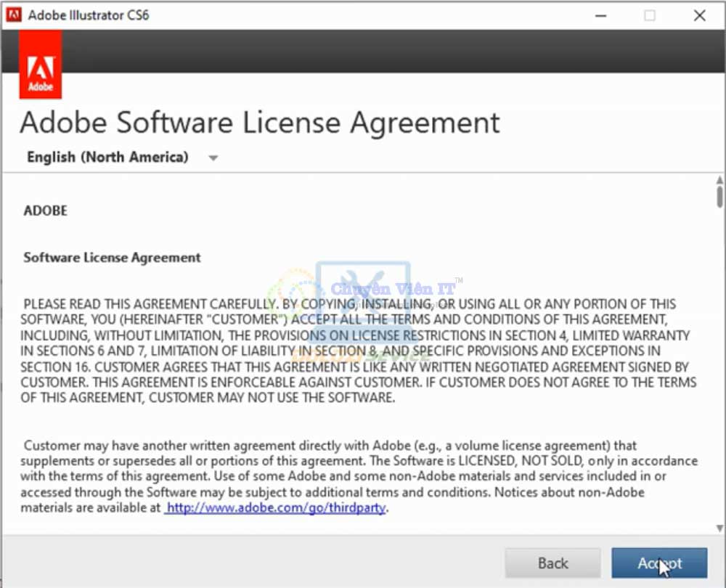Close the Adobe Illustrator CS6 installer
This screenshot has height=588, width=726.
click(x=700, y=15)
